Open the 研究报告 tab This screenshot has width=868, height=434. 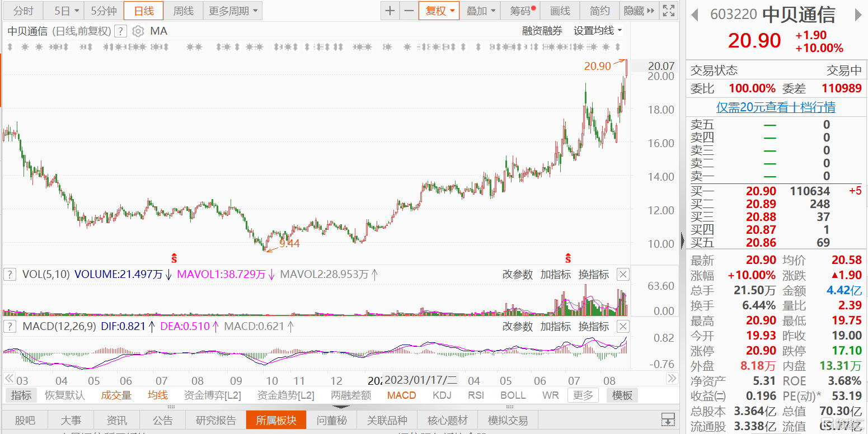point(215,420)
